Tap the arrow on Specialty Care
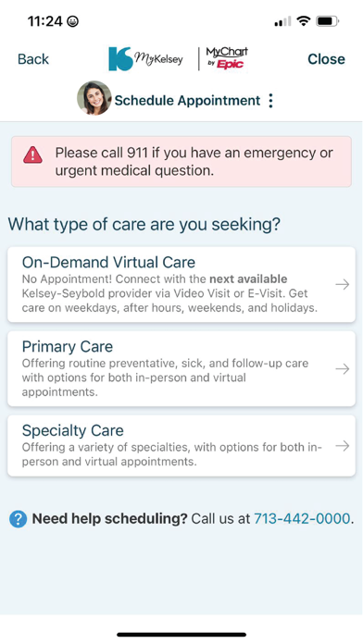Viewport: 363px width, 644px height. [342, 446]
